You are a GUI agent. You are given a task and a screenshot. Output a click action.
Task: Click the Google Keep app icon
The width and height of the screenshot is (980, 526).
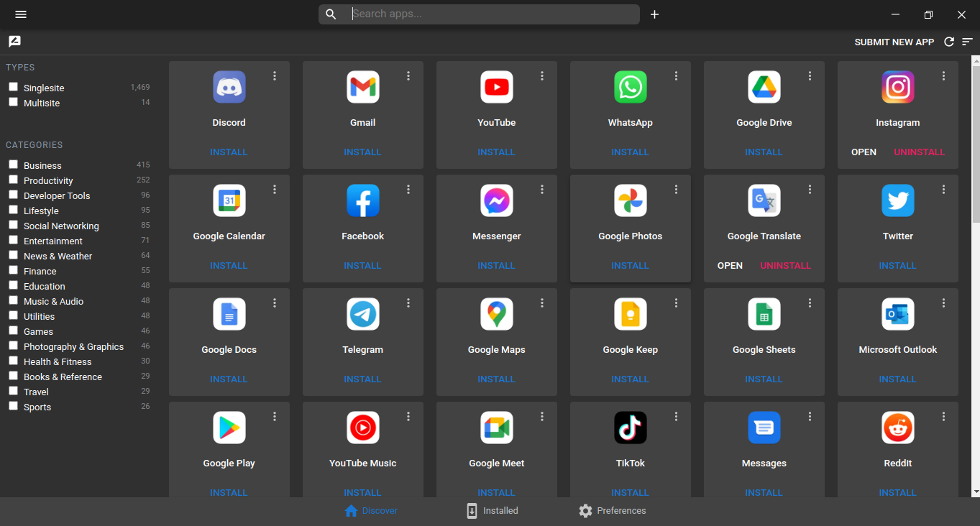pos(631,314)
